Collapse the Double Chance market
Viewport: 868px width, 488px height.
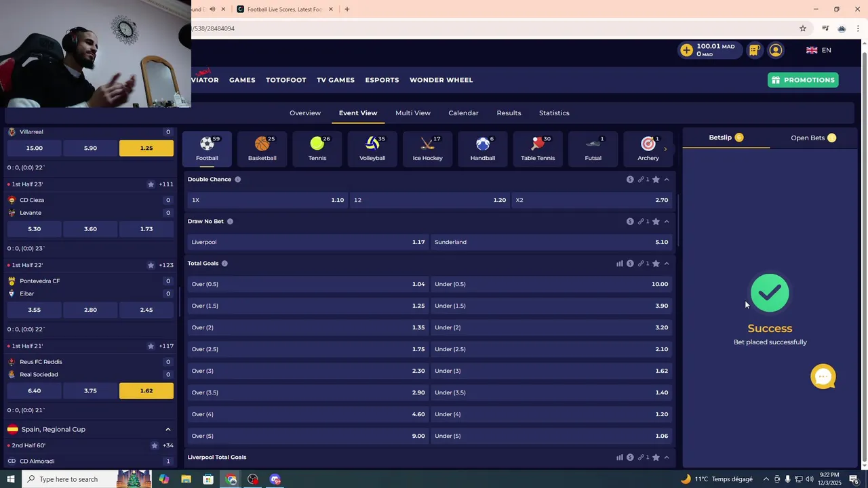coord(667,180)
